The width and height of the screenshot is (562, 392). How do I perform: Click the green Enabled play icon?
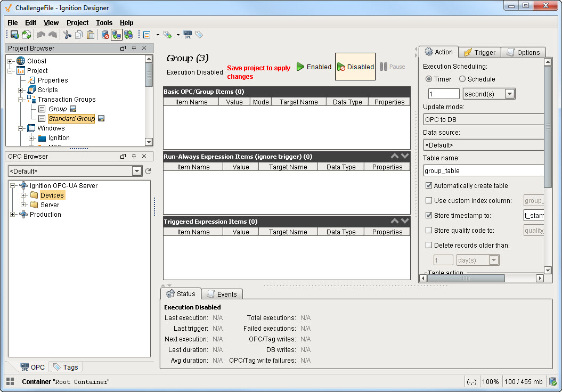301,67
